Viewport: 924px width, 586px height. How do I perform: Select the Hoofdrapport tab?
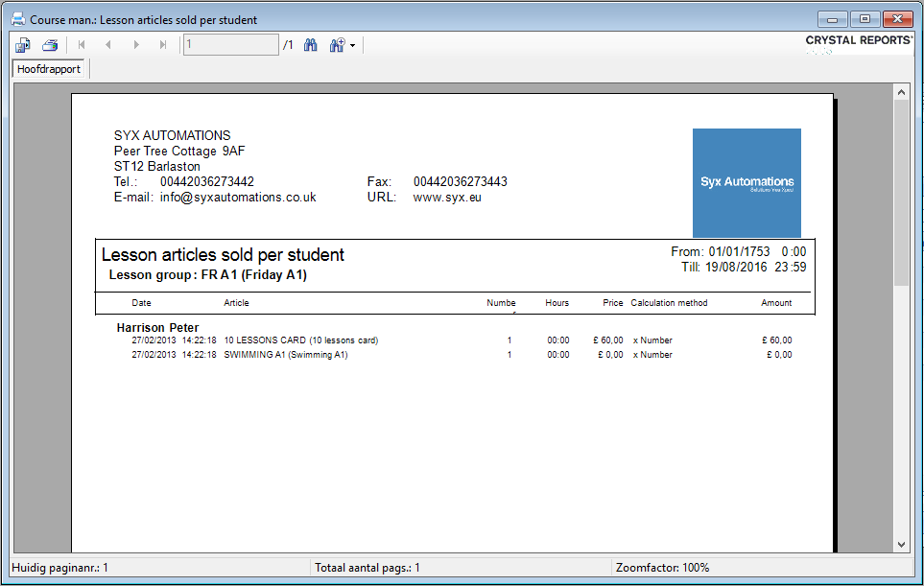[x=49, y=70]
